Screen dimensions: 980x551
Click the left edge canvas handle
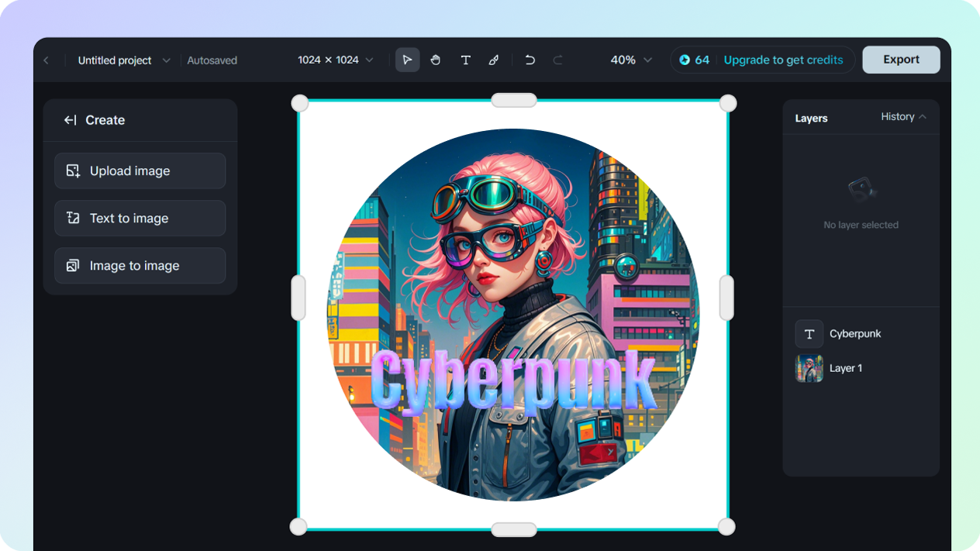point(298,298)
